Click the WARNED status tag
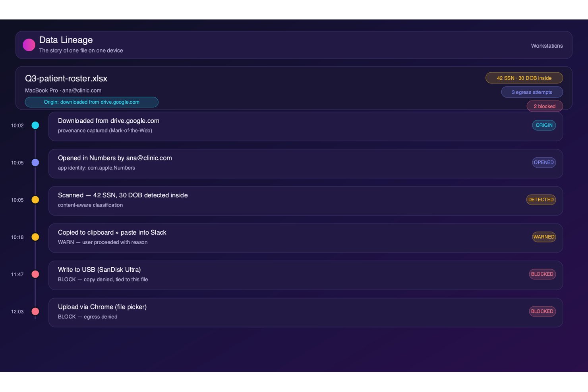588x392 pixels. [x=544, y=237]
